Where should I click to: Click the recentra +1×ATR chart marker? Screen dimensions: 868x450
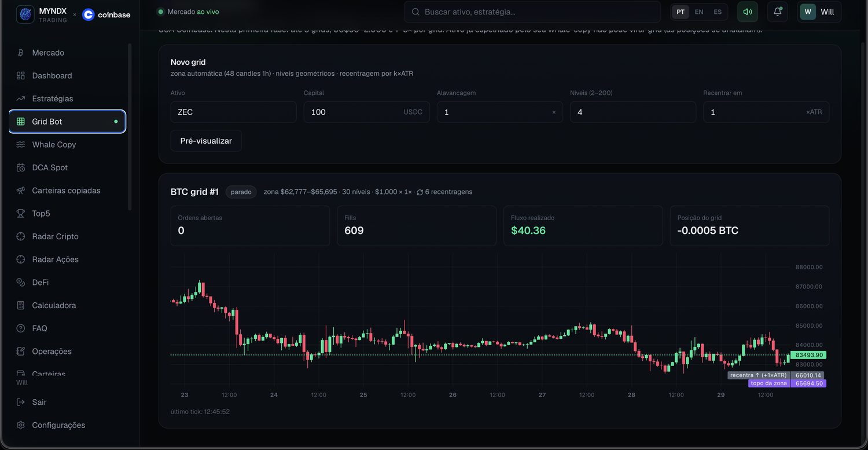click(775, 375)
